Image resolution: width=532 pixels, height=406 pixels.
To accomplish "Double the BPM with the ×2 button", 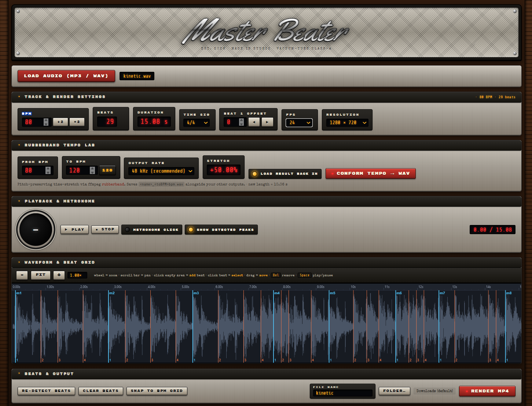I will coord(77,122).
